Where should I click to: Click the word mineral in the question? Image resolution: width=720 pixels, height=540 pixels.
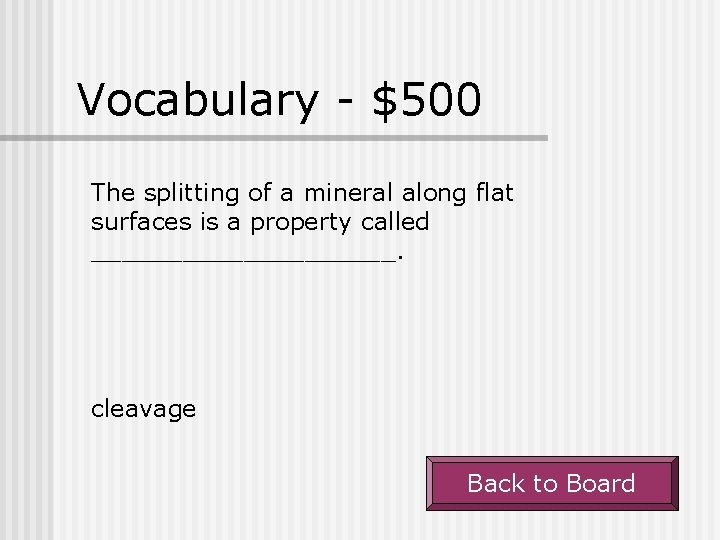(x=348, y=192)
